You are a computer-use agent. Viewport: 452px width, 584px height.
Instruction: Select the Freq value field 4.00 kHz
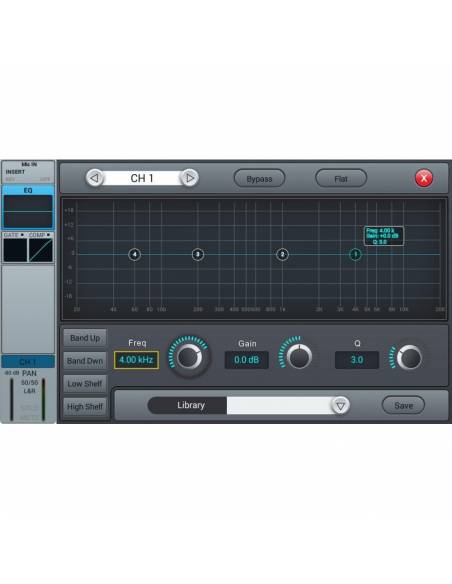(x=136, y=360)
